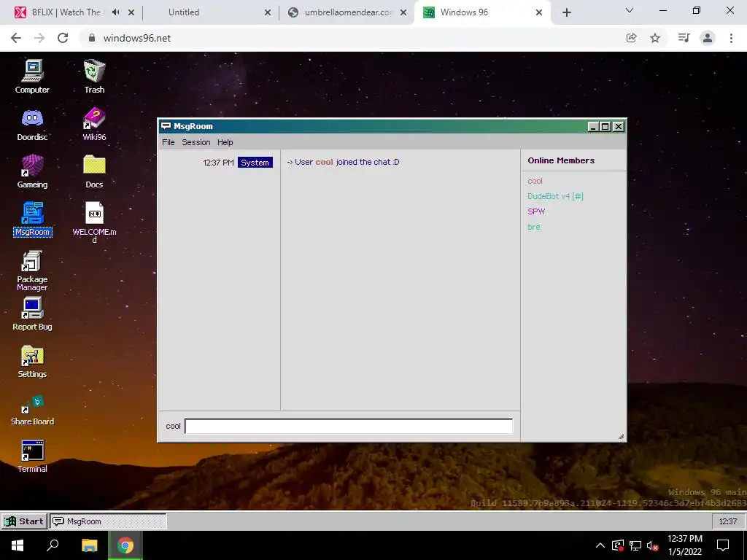Open the Terminal desktop shortcut
This screenshot has width=747, height=560.
(32, 456)
